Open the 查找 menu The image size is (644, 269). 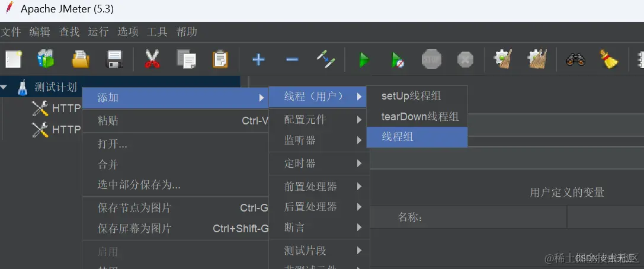[69, 31]
